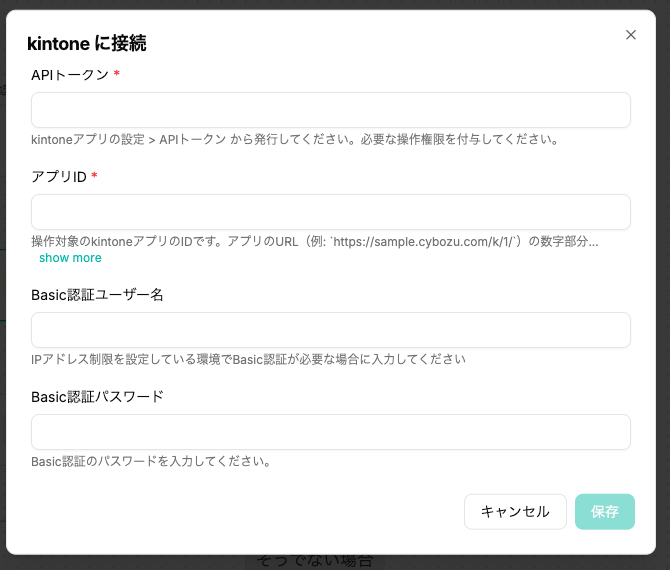This screenshot has height=570, width=670.
Task: Close the kintone connection dialog
Action: pyautogui.click(x=630, y=35)
